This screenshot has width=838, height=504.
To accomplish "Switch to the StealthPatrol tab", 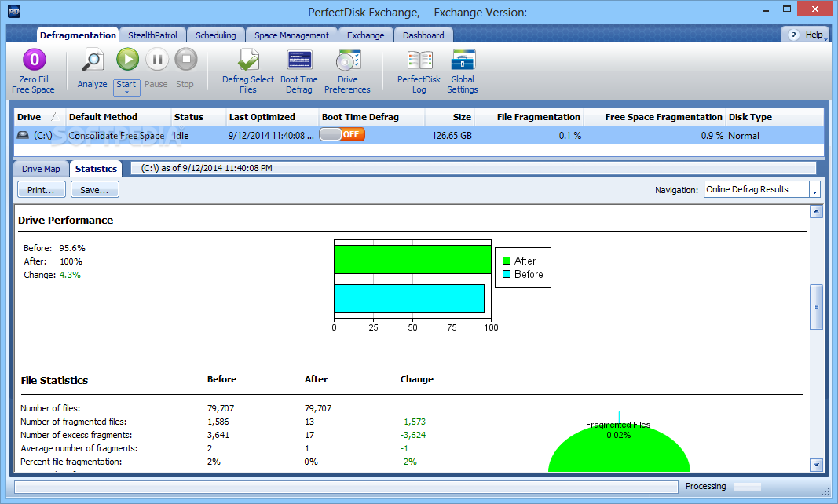I will (x=152, y=35).
